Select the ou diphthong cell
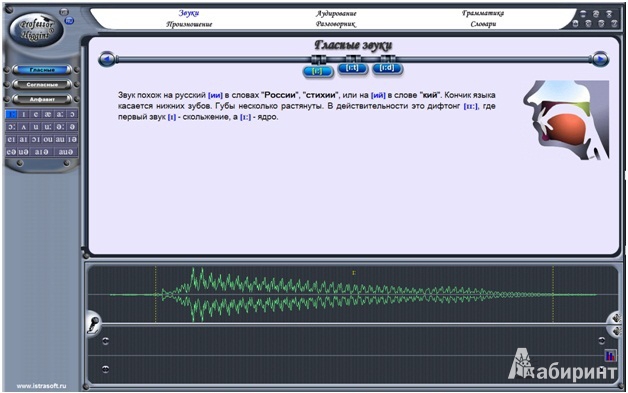Screen dimensions: 628x393 pyautogui.click(x=48, y=139)
